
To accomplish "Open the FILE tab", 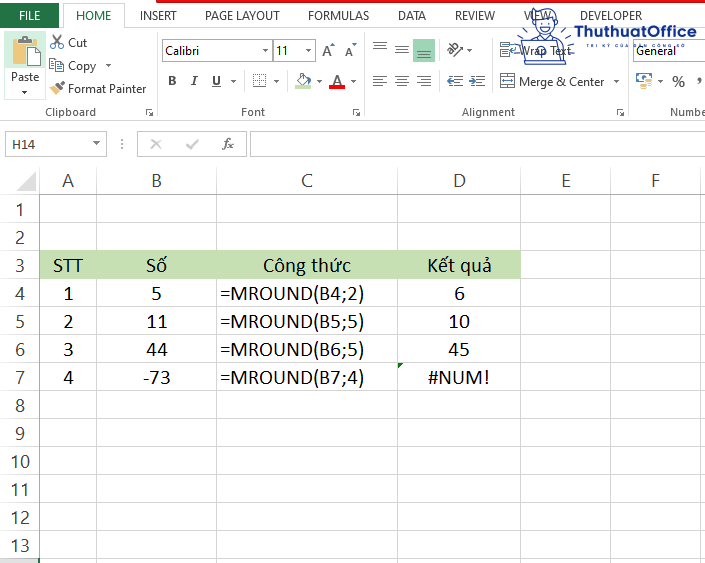I will point(29,15).
